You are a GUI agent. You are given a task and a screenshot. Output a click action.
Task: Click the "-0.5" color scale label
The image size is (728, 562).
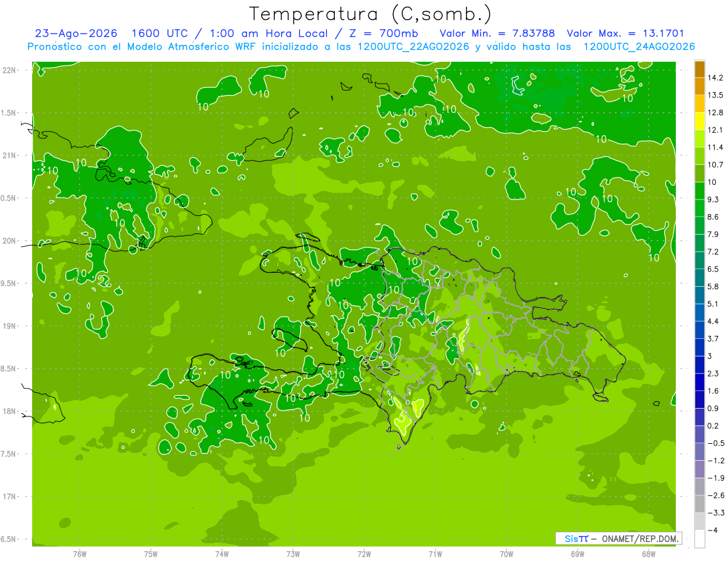[716, 443]
